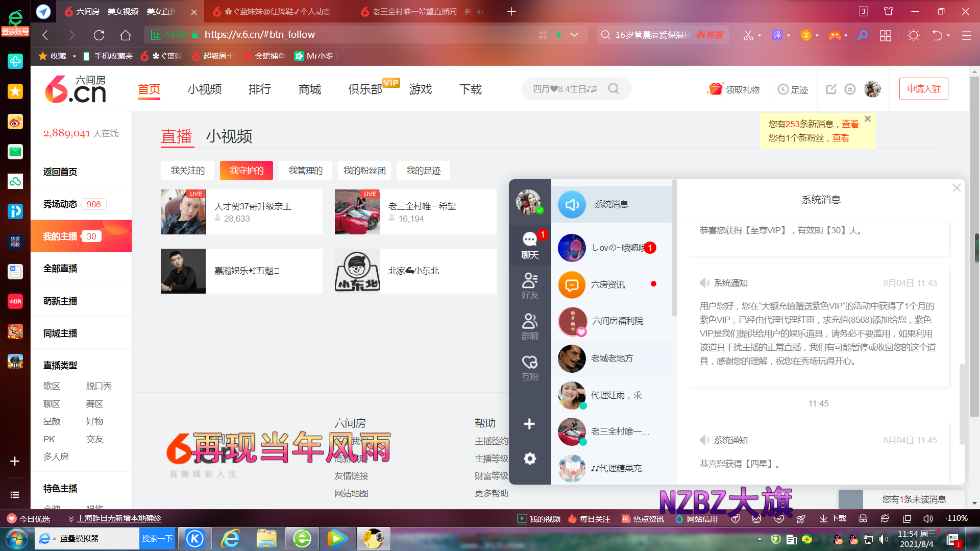
Task: Switch to 我的粉丝团 tab
Action: [364, 171]
